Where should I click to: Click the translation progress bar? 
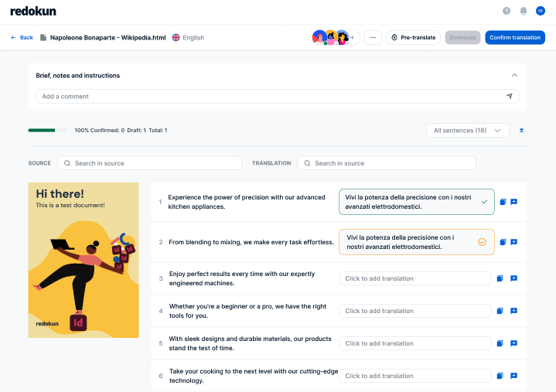pos(47,131)
